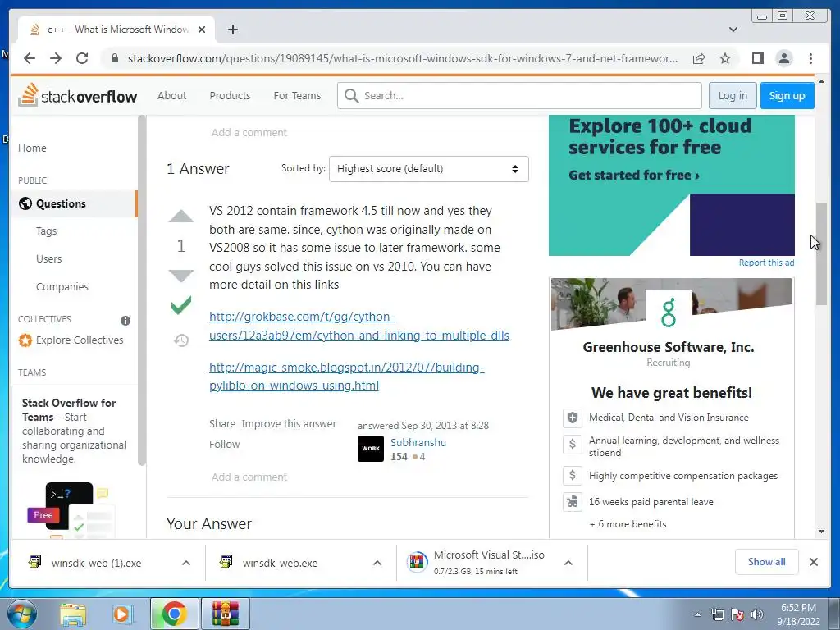Open the grokbase cython-users link
The image size is (840, 630).
coord(359,326)
